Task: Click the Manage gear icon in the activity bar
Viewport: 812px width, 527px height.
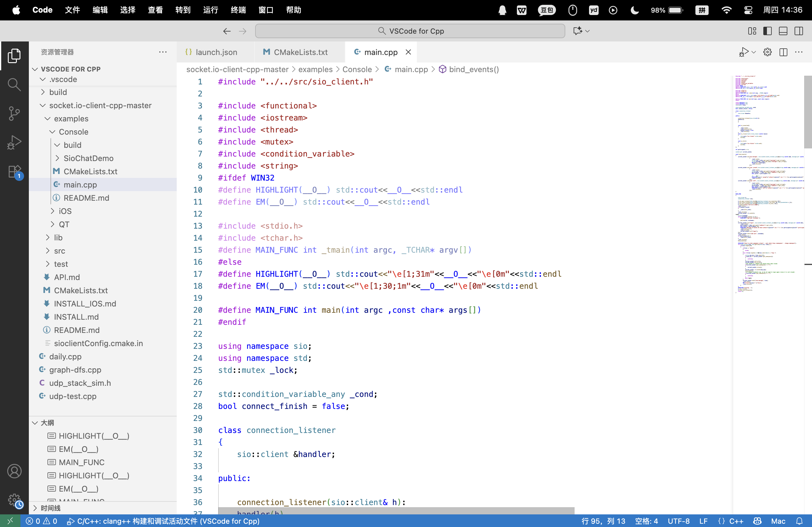Action: click(14, 500)
